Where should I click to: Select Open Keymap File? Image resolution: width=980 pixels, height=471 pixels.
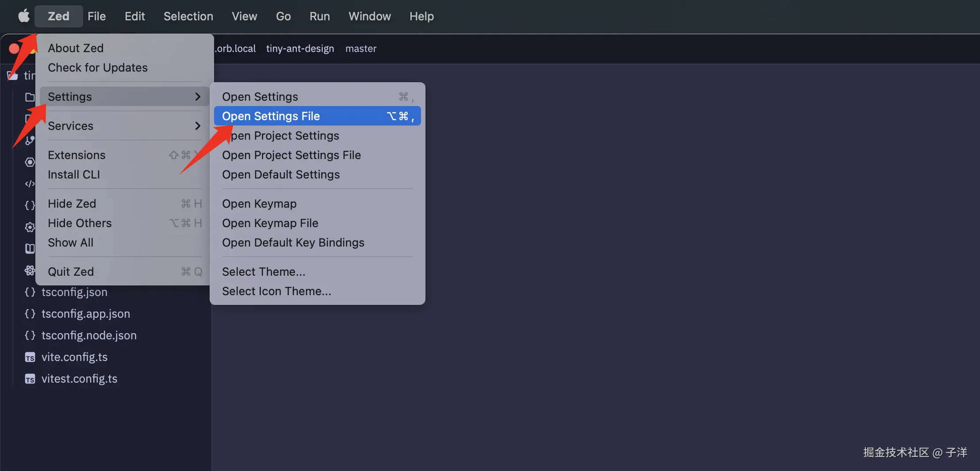(270, 223)
